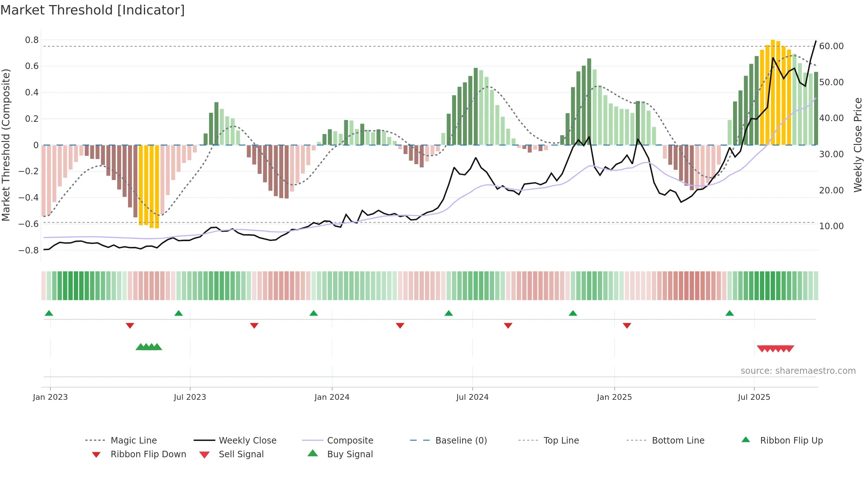The height and width of the screenshot is (488, 868).
Task: Click the Jan 2024 x-axis label
Action: (x=332, y=397)
